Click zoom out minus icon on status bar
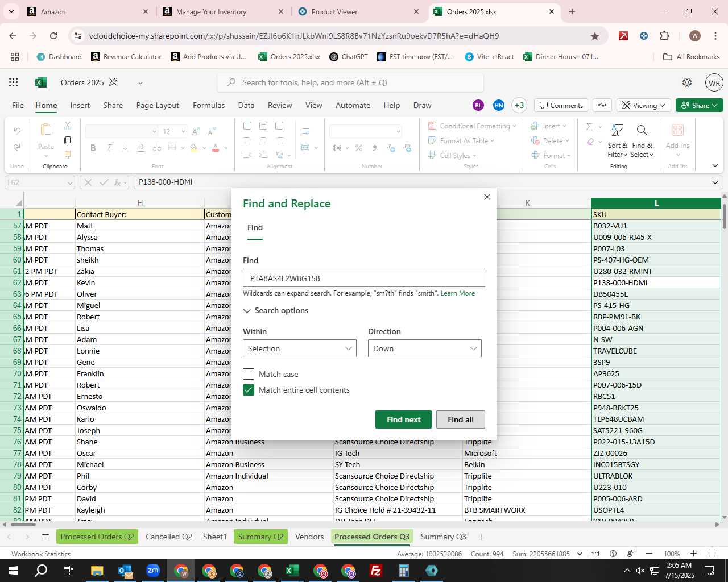This screenshot has width=728, height=582. [x=650, y=554]
